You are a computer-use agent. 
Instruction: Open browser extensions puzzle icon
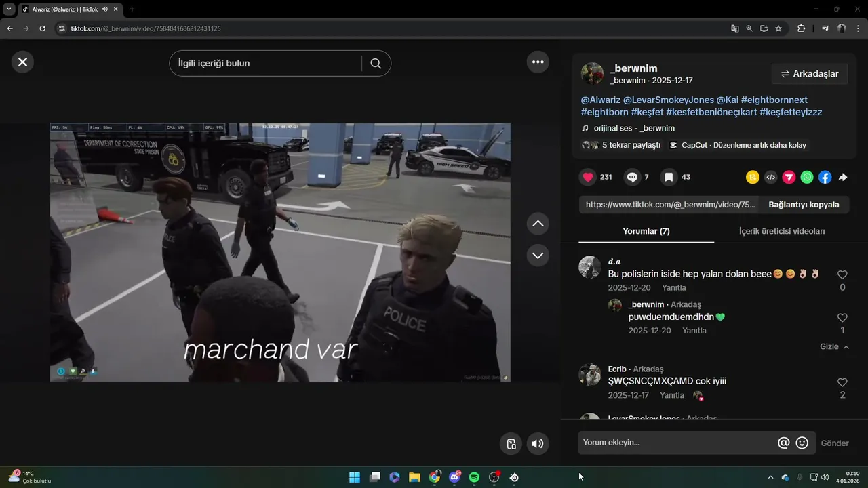(x=801, y=28)
